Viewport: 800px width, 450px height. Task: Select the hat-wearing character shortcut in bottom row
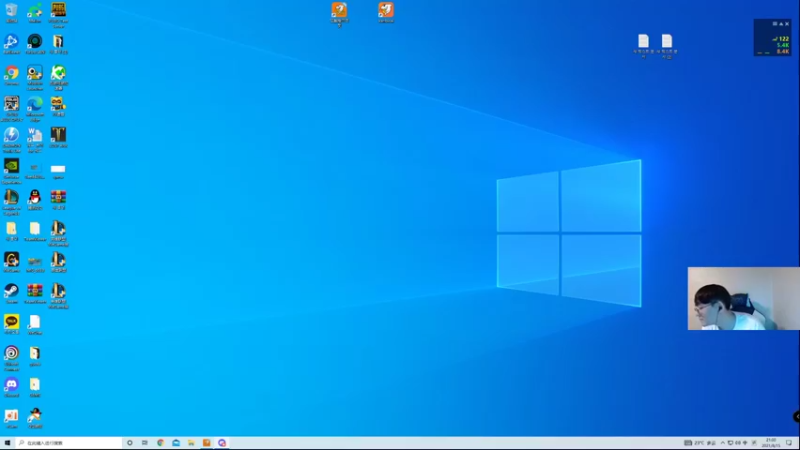(35, 417)
